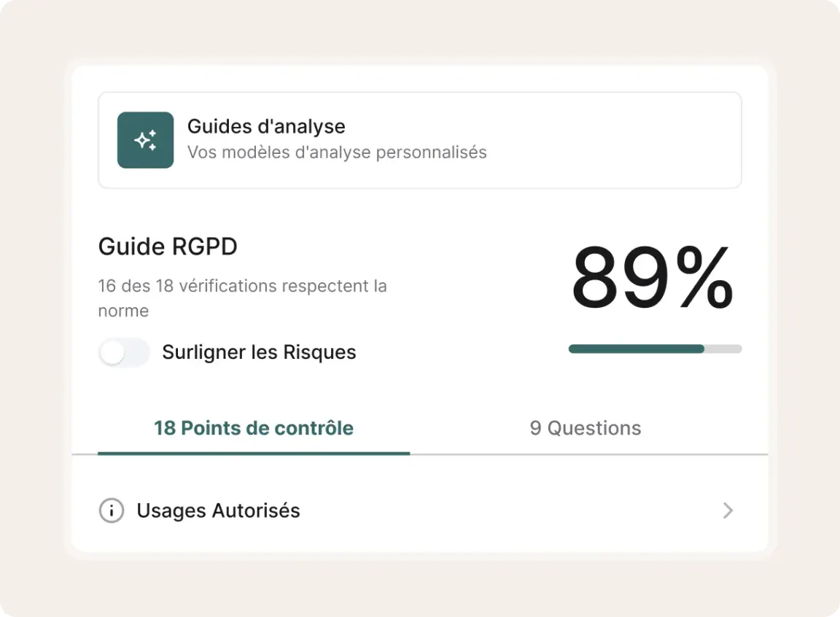The height and width of the screenshot is (617, 840).
Task: Click the word norme under Guide RGPD
Action: click(123, 311)
